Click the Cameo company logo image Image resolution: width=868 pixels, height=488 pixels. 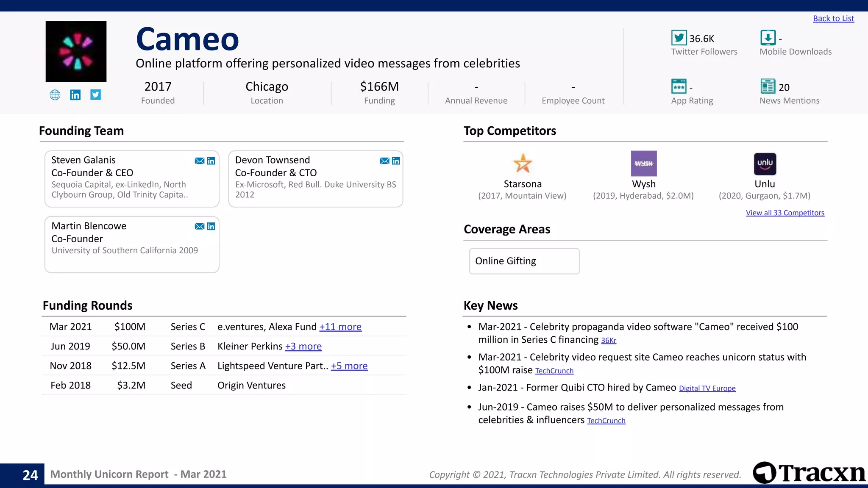pos(76,52)
